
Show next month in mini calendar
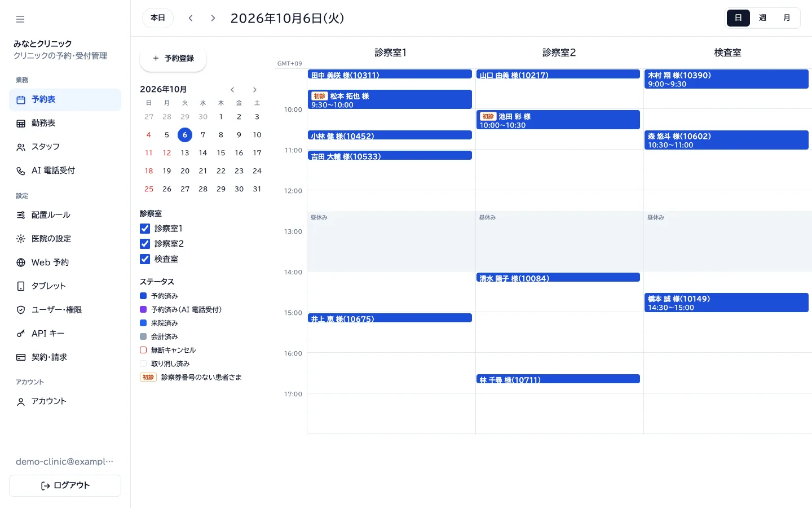pos(255,90)
